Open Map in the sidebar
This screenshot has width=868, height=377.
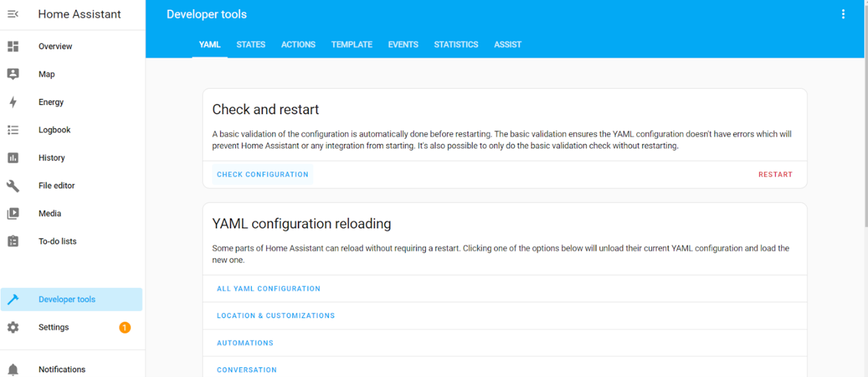(72, 74)
